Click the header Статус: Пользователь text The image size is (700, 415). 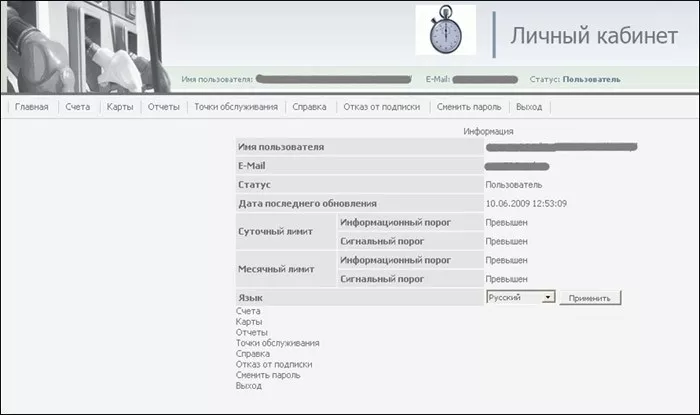click(x=575, y=79)
